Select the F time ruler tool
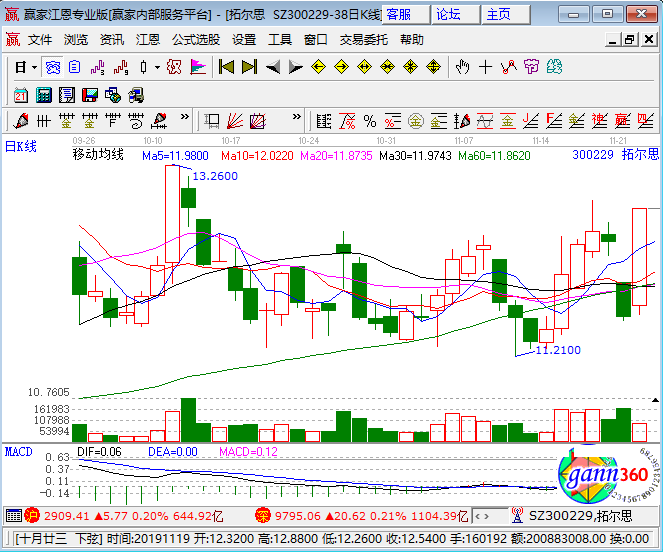 point(112,121)
